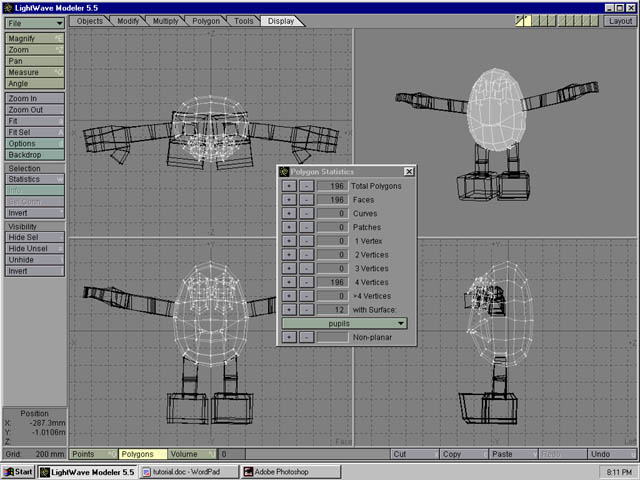Click the - button beside 4 Vertices
The width and height of the screenshot is (640, 480).
307,282
